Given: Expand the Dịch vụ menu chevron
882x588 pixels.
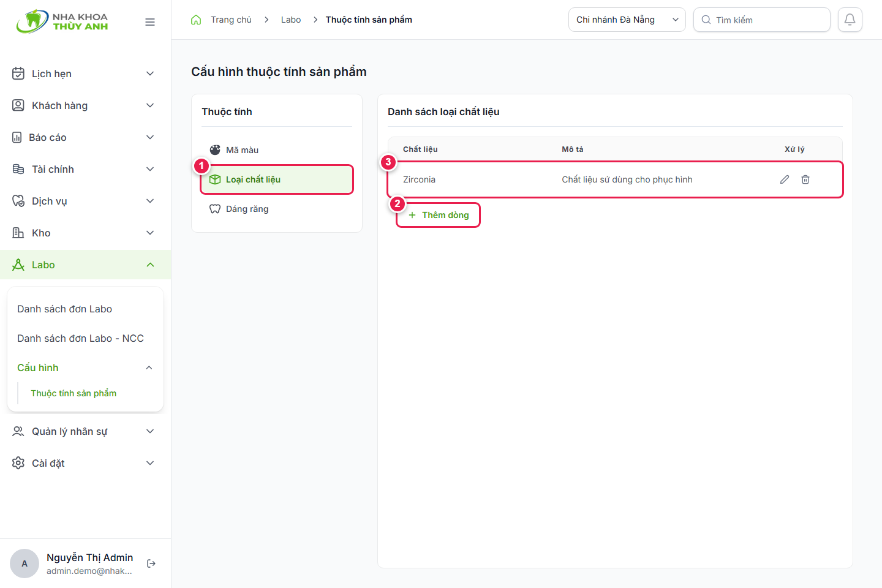Looking at the screenshot, I should pos(150,201).
